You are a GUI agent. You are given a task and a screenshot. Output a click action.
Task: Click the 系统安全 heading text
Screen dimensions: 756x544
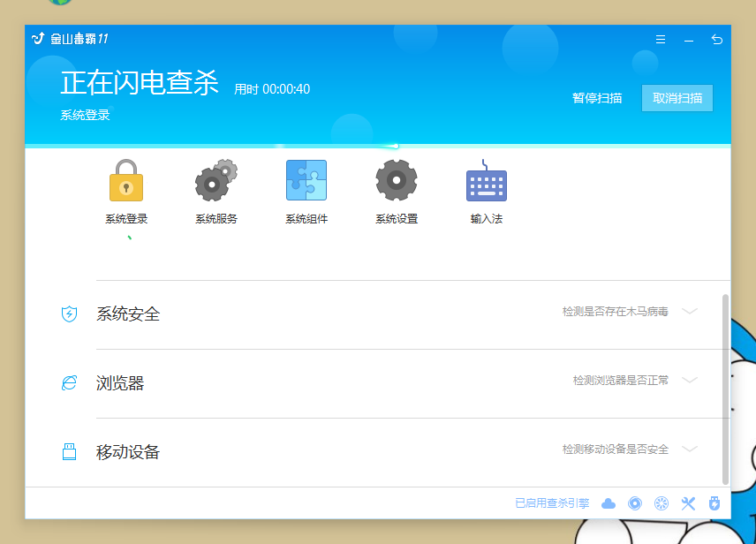[x=128, y=314]
